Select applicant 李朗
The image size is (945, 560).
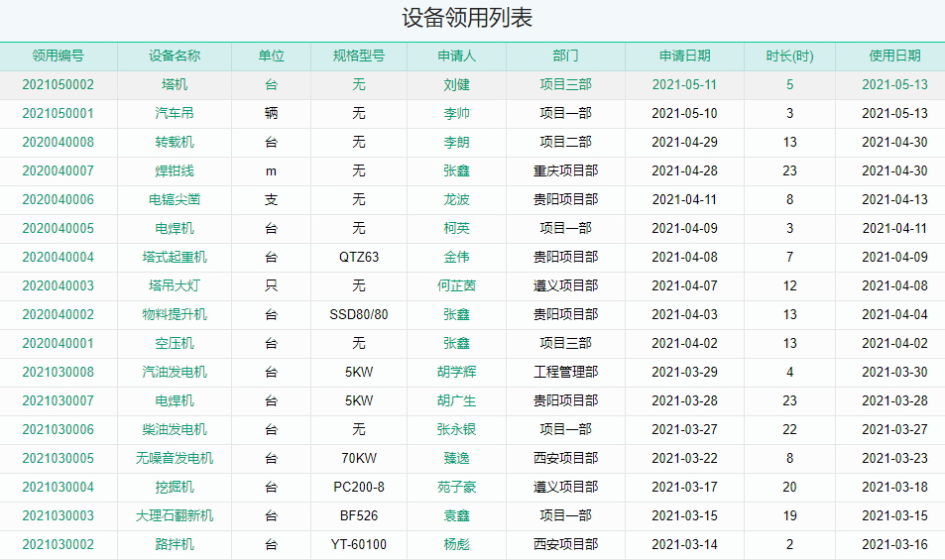[456, 143]
